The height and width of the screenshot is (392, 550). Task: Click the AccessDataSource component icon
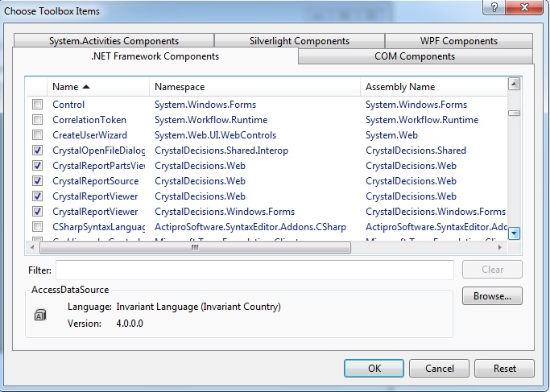coord(40,315)
